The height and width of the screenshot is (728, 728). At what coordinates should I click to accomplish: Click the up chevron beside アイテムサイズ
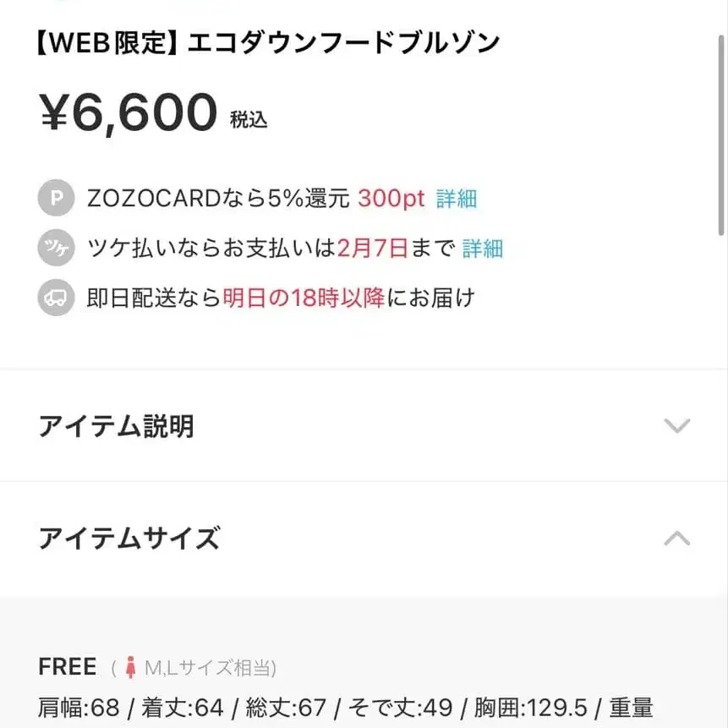(676, 539)
